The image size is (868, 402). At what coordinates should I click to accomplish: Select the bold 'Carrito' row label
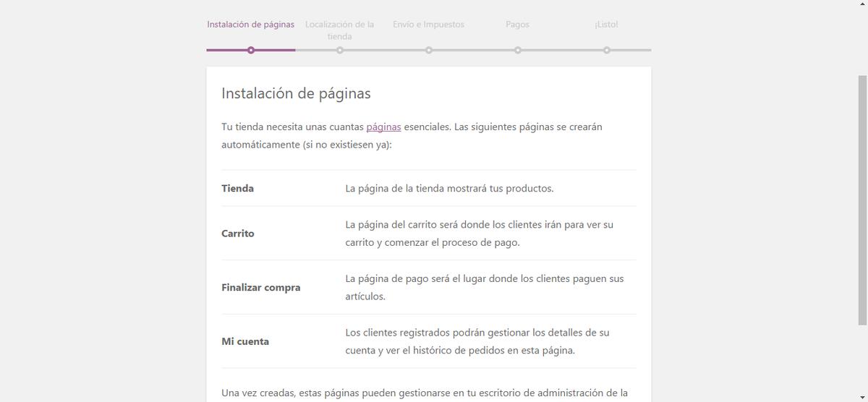238,234
